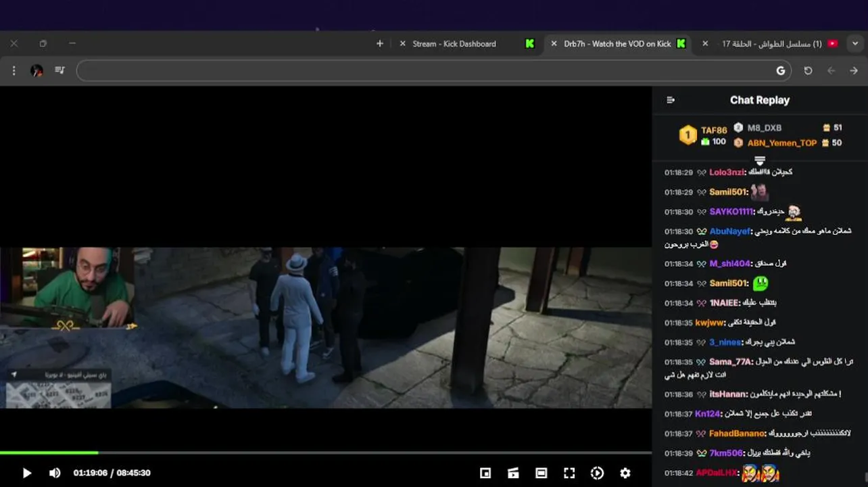This screenshot has height=487, width=868.
Task: Open video settings gear
Action: coord(625,473)
